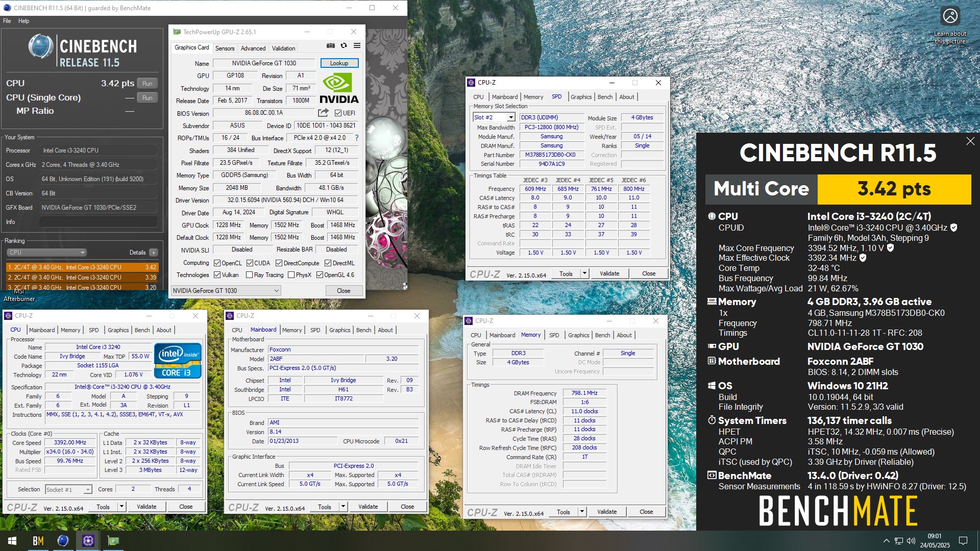This screenshot has width=980, height=551.
Task: Toggle the OpenGL 4.6 checkbox
Action: (320, 275)
